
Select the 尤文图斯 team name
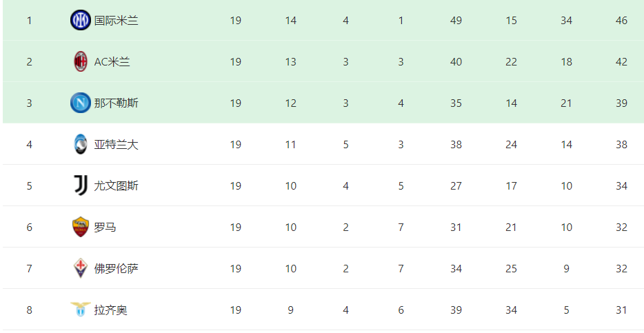117,186
